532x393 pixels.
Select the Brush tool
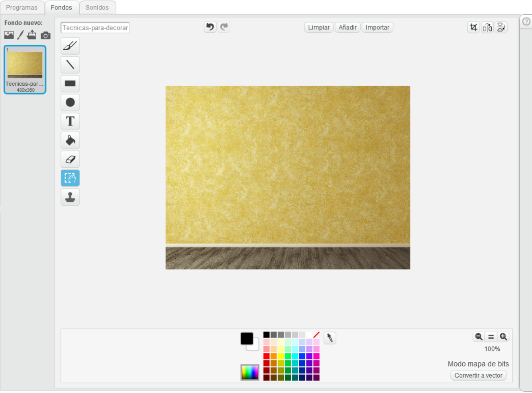tap(70, 46)
